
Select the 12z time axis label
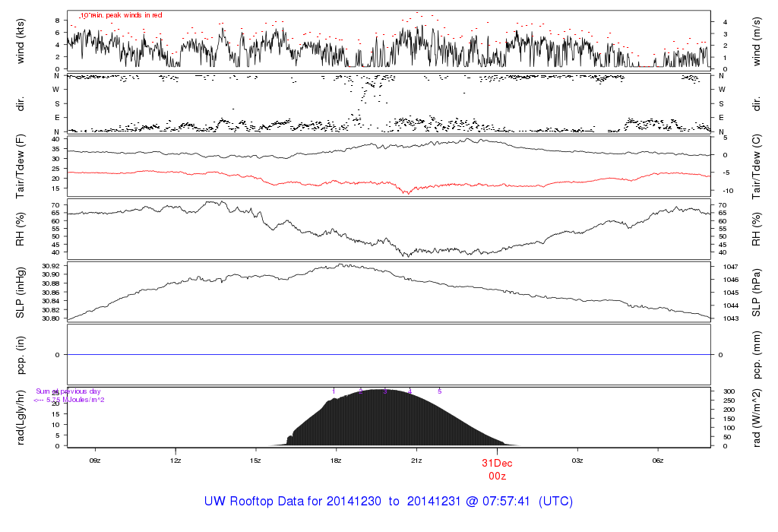[x=176, y=461]
